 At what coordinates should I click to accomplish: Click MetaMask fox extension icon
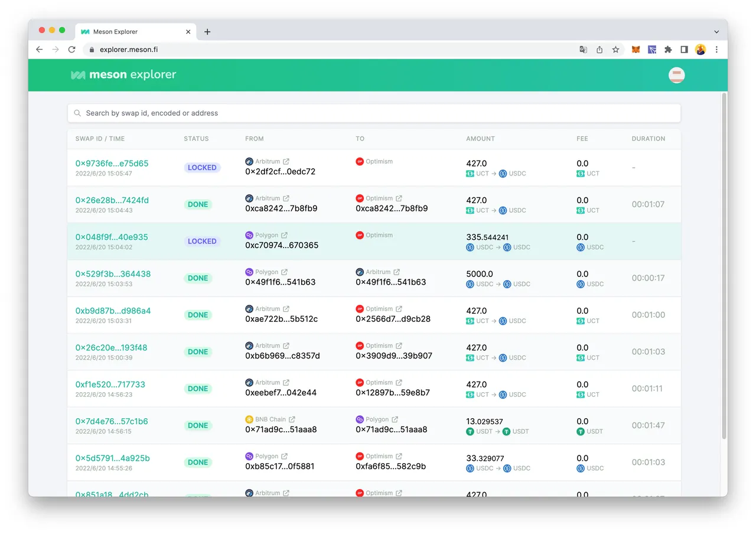636,50
